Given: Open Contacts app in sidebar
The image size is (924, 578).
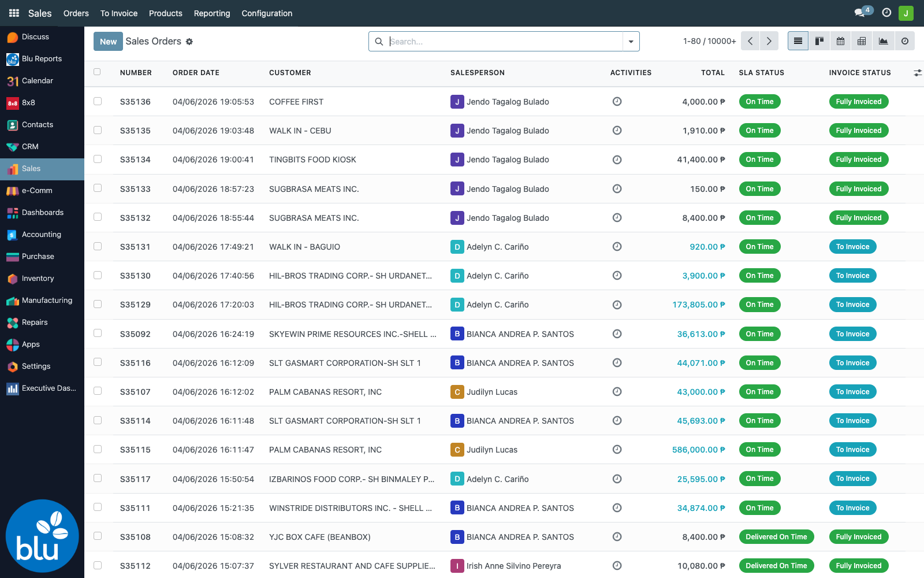Looking at the screenshot, I should point(42,125).
